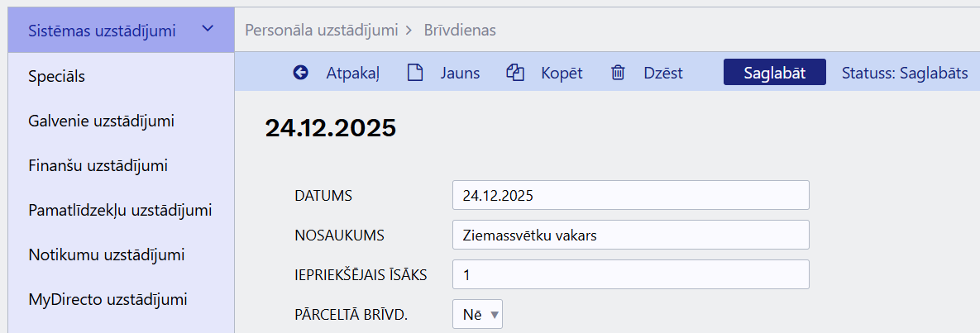The image size is (980, 333).
Task: Click the Saglabāt button
Action: point(775,73)
